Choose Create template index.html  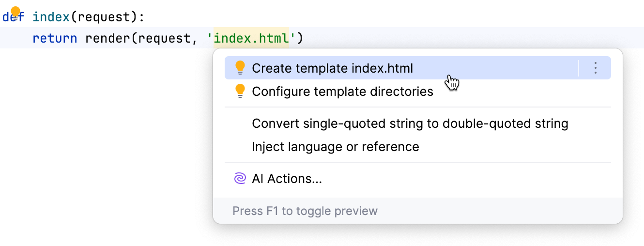pos(332,68)
